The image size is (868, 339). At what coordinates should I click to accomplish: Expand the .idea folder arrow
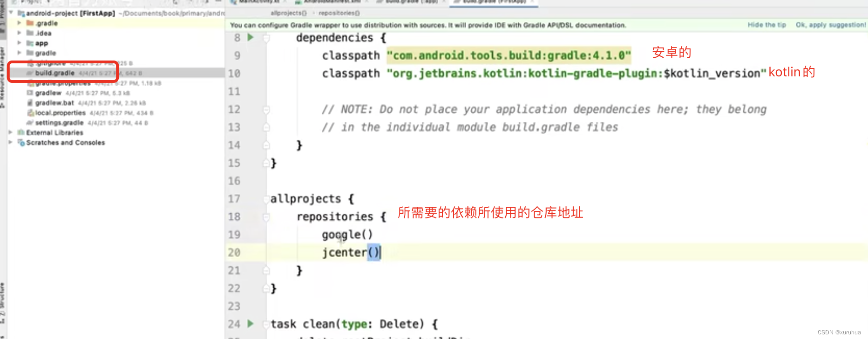20,33
